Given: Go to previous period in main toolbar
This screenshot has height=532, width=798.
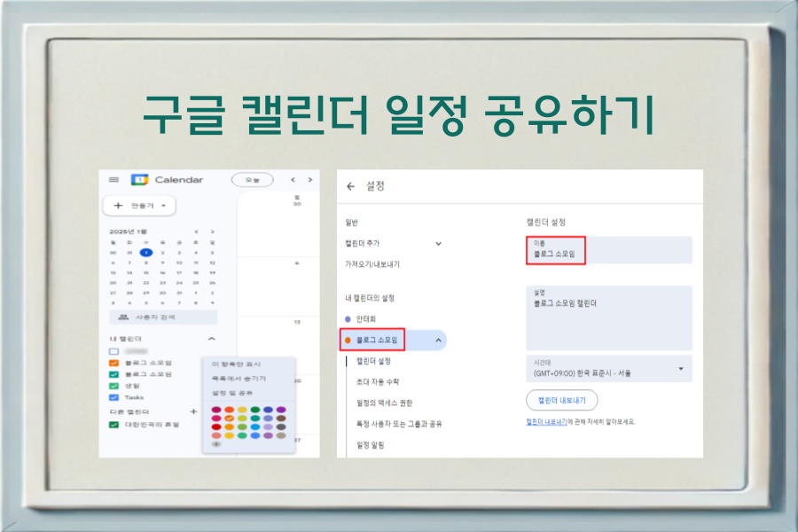Looking at the screenshot, I should point(293,180).
